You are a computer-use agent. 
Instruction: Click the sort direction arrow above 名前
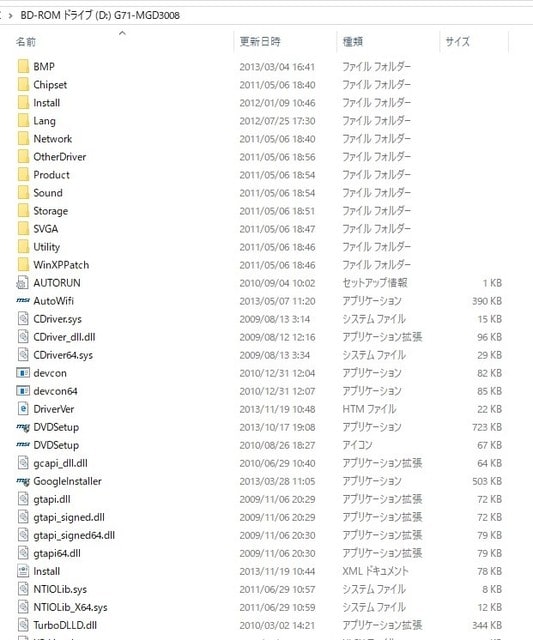[122, 33]
